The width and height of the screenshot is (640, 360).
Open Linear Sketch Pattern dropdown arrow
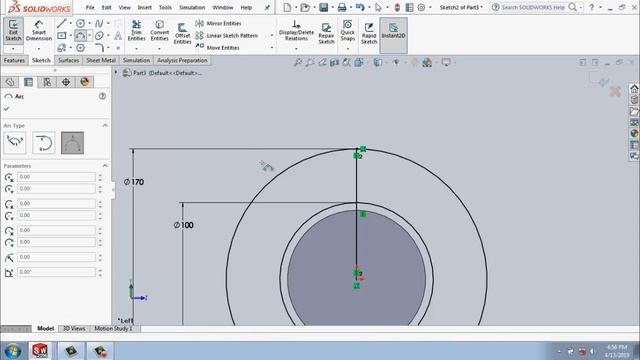click(272, 36)
